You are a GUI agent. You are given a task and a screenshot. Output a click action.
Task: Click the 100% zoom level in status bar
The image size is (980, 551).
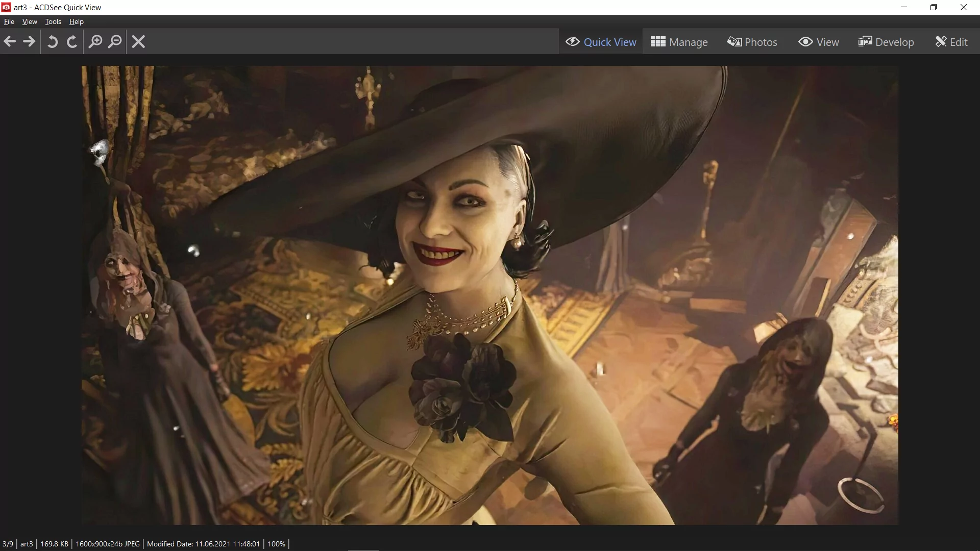click(276, 544)
